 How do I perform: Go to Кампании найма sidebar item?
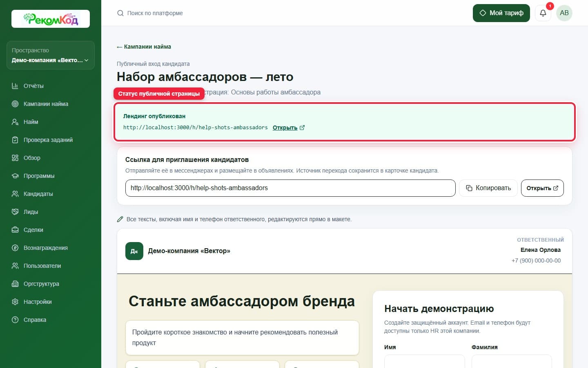pyautogui.click(x=51, y=104)
